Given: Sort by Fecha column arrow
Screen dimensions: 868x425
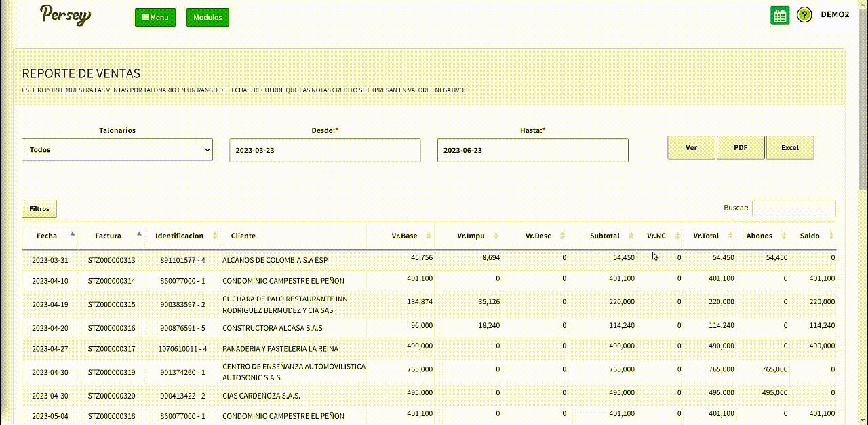Looking at the screenshot, I should [72, 234].
